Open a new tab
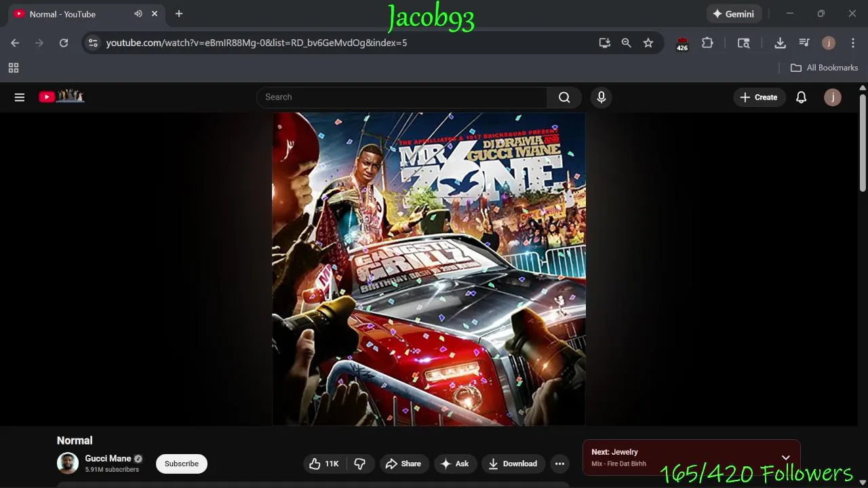 (179, 14)
